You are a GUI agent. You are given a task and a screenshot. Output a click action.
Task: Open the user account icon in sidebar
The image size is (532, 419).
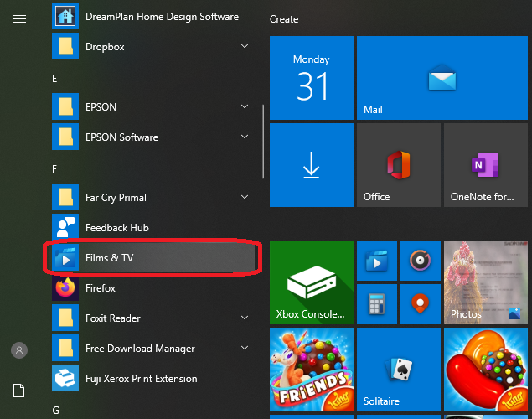click(19, 350)
